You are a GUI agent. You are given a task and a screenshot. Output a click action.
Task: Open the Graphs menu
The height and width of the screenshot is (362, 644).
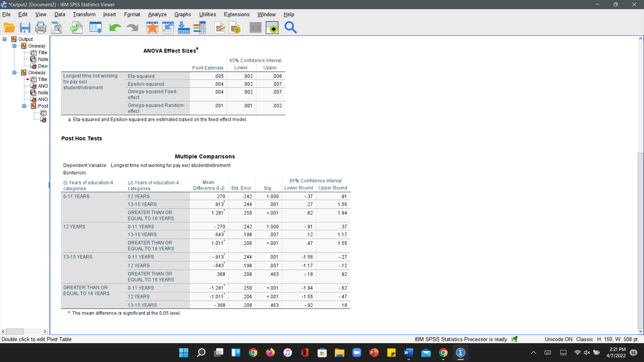point(182,14)
